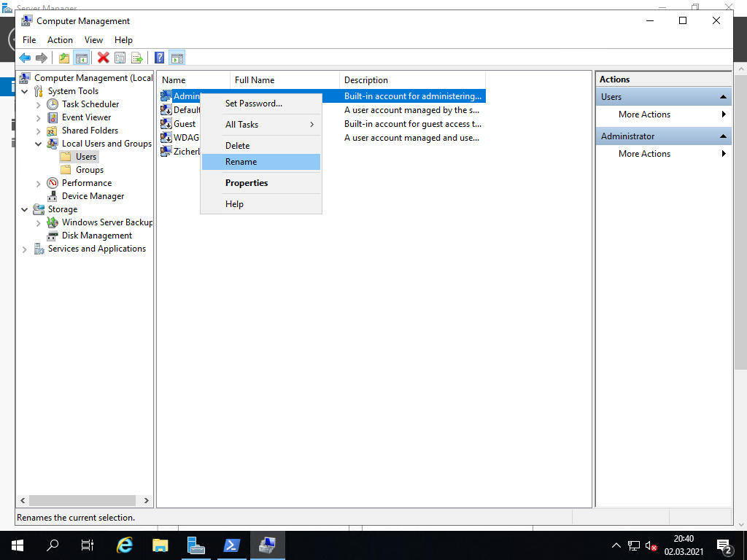Screen dimensions: 747x560
Task: Click the blue Help question mark icon
Action: tap(159, 58)
